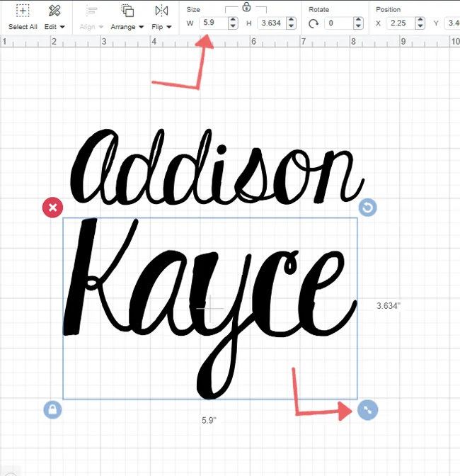460x476 pixels.
Task: Click the Arrange stacked-squares icon
Action: [x=127, y=11]
